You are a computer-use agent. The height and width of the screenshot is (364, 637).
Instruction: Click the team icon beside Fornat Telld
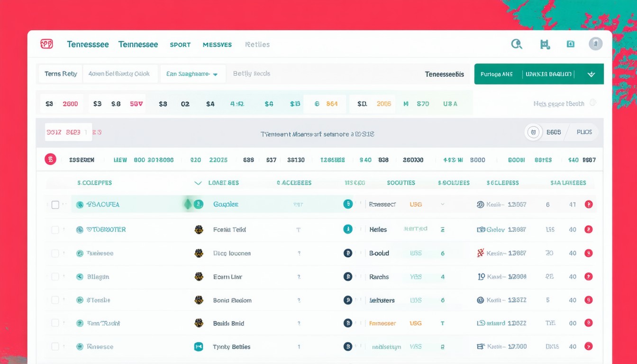click(199, 230)
